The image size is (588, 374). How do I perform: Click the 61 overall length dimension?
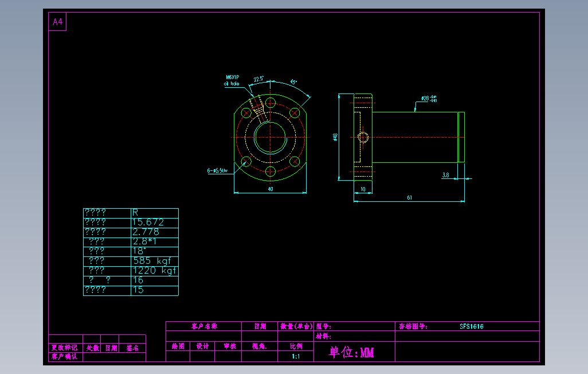(410, 197)
